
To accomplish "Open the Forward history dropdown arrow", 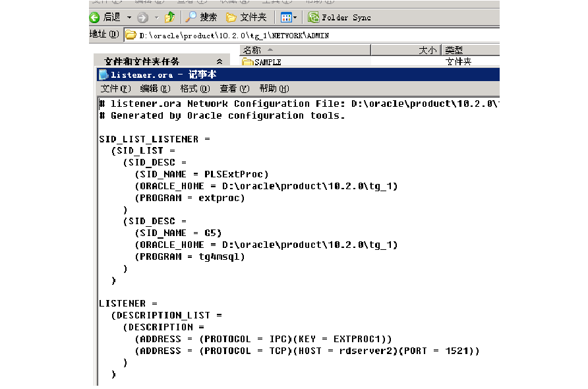I will click(157, 18).
